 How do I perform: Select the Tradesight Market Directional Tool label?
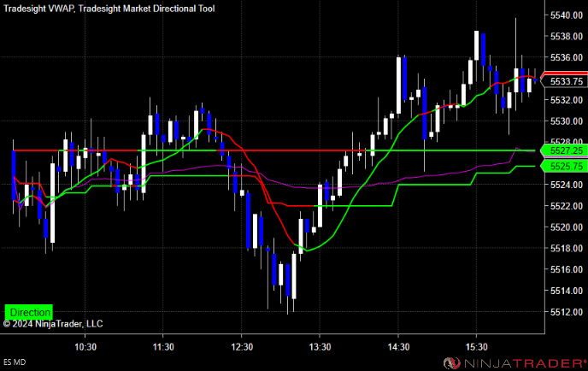click(x=147, y=9)
